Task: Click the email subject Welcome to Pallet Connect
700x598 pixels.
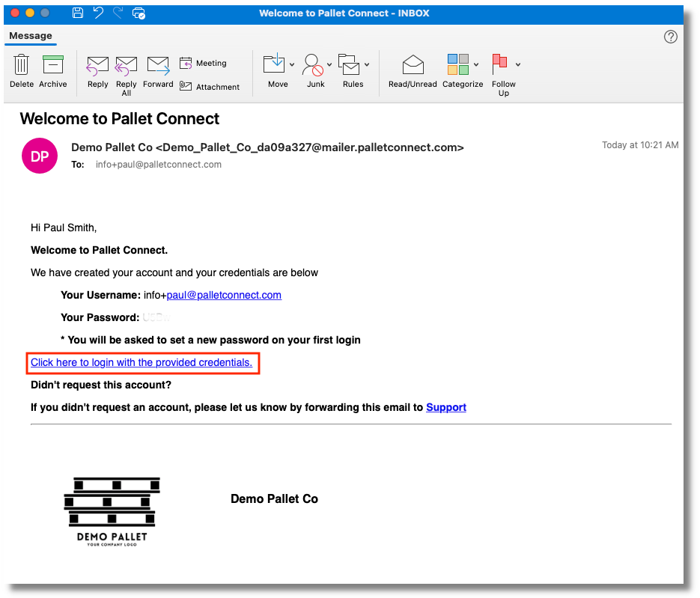Action: (120, 119)
